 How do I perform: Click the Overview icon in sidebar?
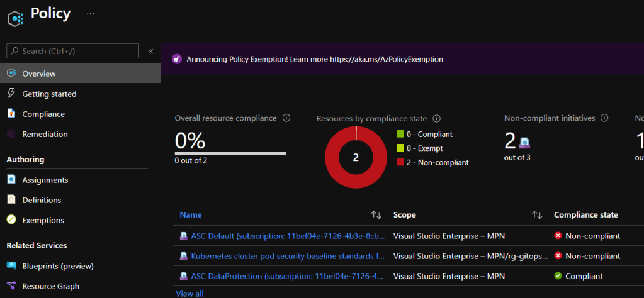(11, 74)
